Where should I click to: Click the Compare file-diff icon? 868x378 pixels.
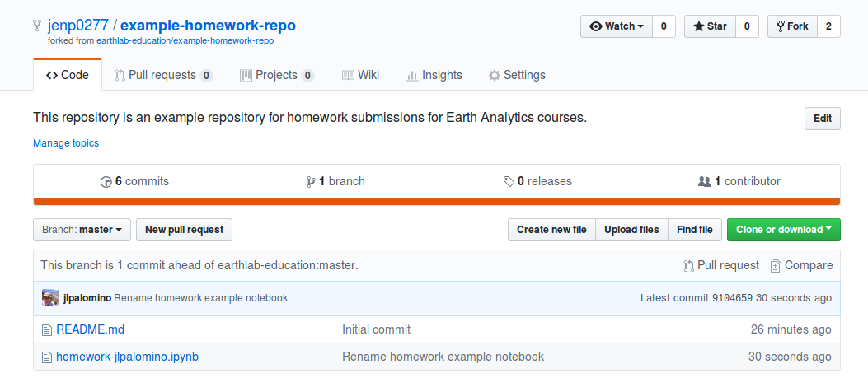(x=776, y=266)
